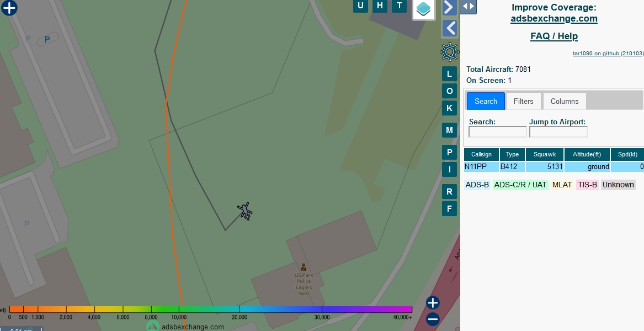Toggle the U map button
The height and width of the screenshot is (331, 644).
pos(360,6)
